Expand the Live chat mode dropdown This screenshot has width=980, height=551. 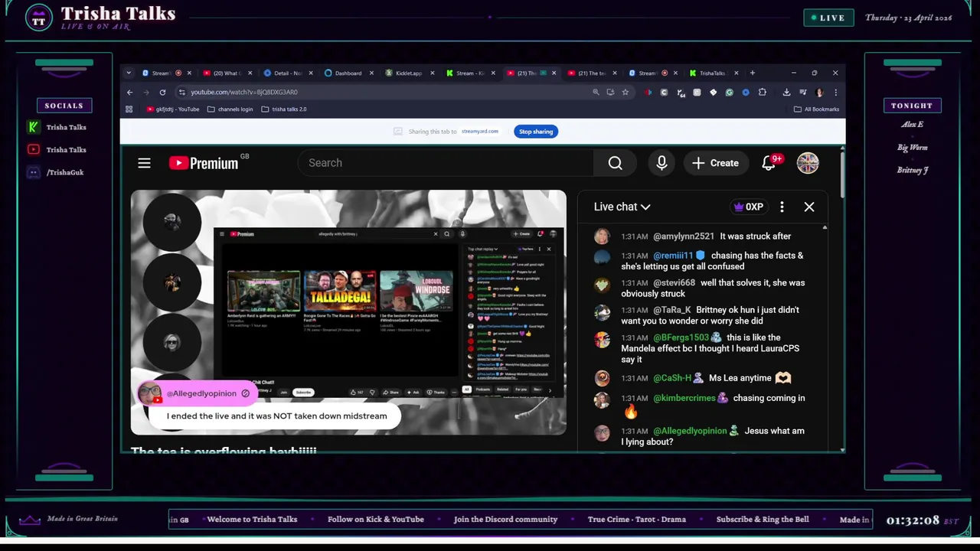[x=622, y=207]
